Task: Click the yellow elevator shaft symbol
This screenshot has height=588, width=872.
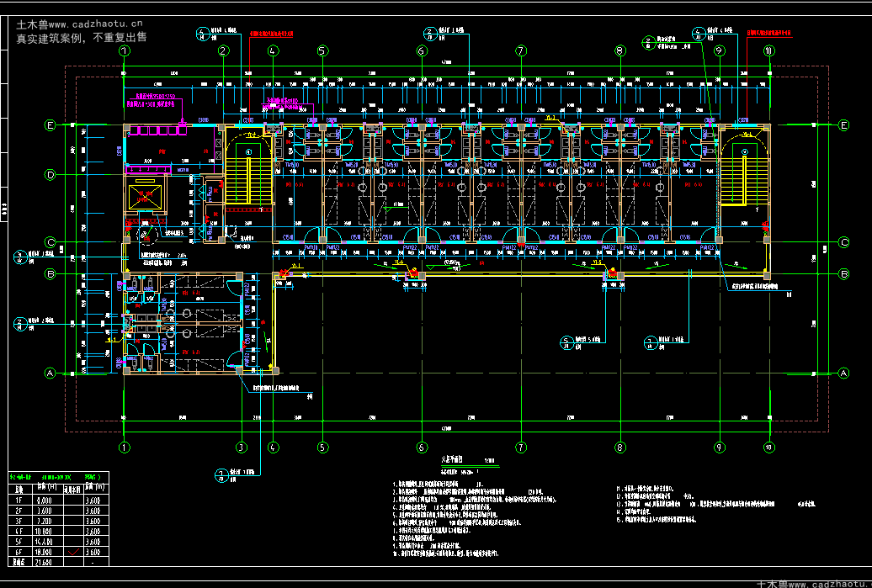Action: pos(145,197)
